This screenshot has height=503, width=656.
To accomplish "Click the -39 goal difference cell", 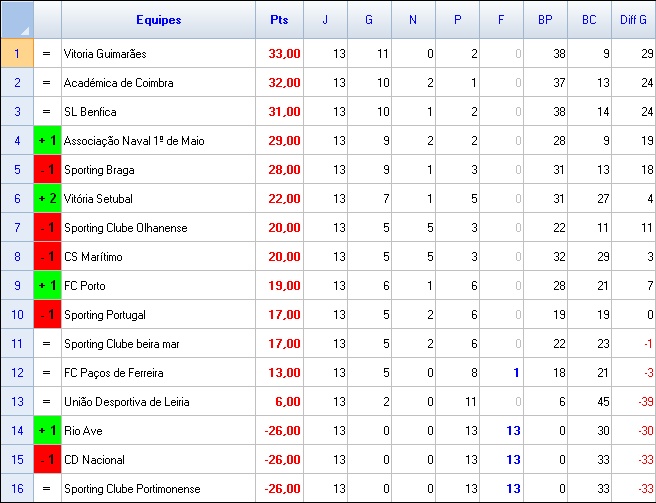I will coord(634,401).
